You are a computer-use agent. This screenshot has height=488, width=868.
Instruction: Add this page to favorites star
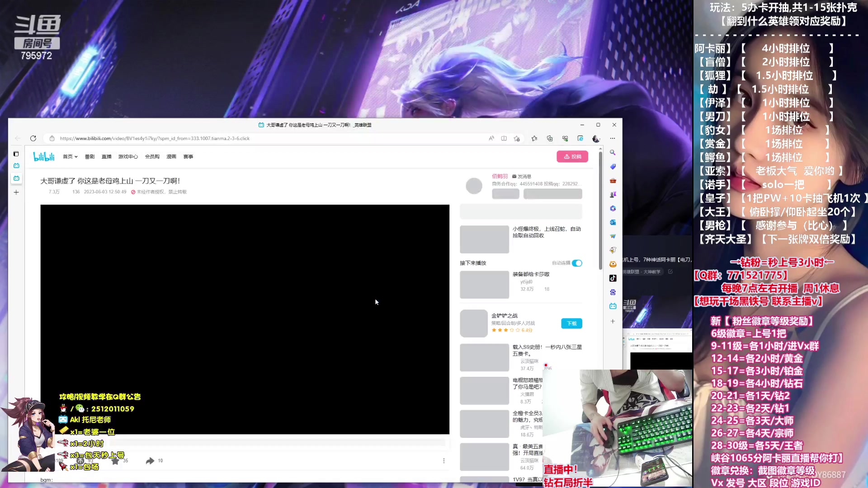[517, 138]
